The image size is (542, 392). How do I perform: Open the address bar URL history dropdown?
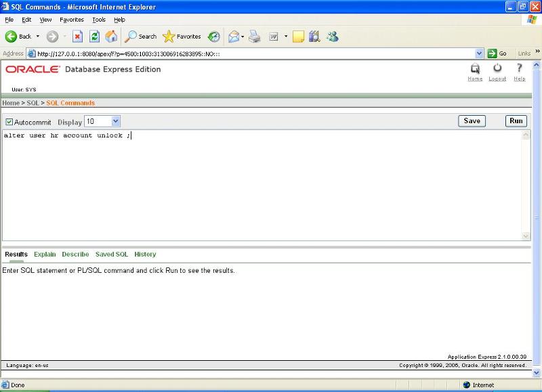pyautogui.click(x=479, y=53)
